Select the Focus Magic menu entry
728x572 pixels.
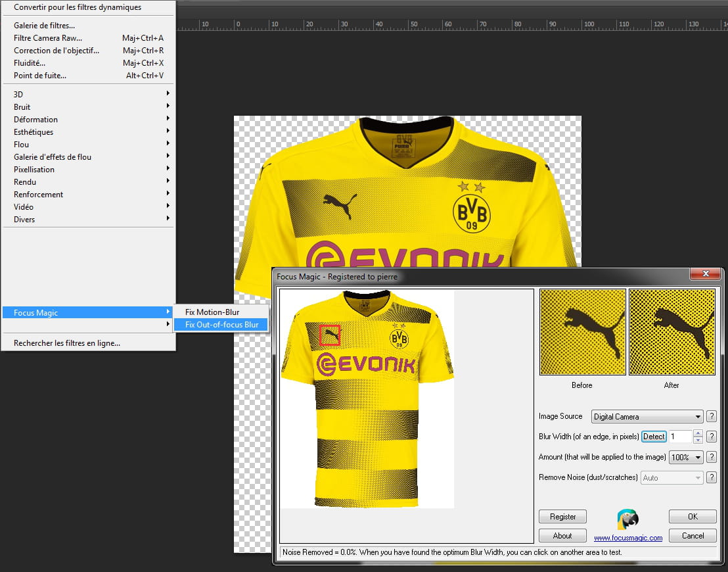(x=88, y=313)
